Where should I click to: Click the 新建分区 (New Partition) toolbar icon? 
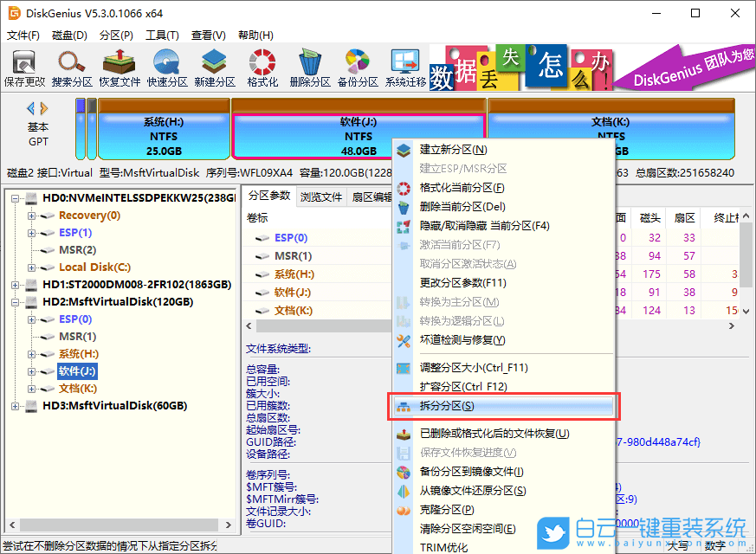tap(215, 67)
